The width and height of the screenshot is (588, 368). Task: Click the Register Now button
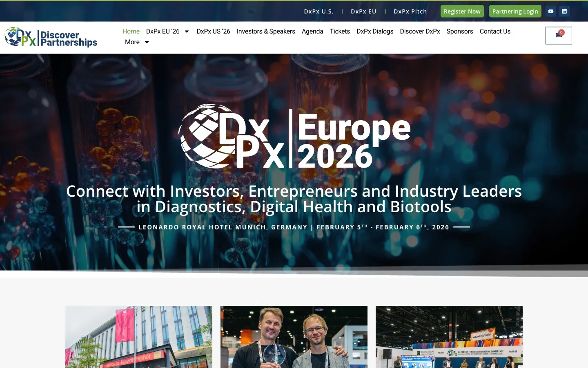(x=462, y=11)
